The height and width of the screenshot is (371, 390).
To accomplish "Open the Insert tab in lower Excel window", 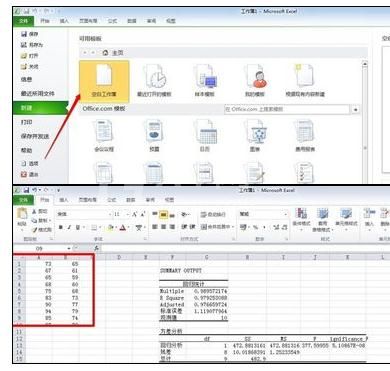I will click(x=64, y=200).
